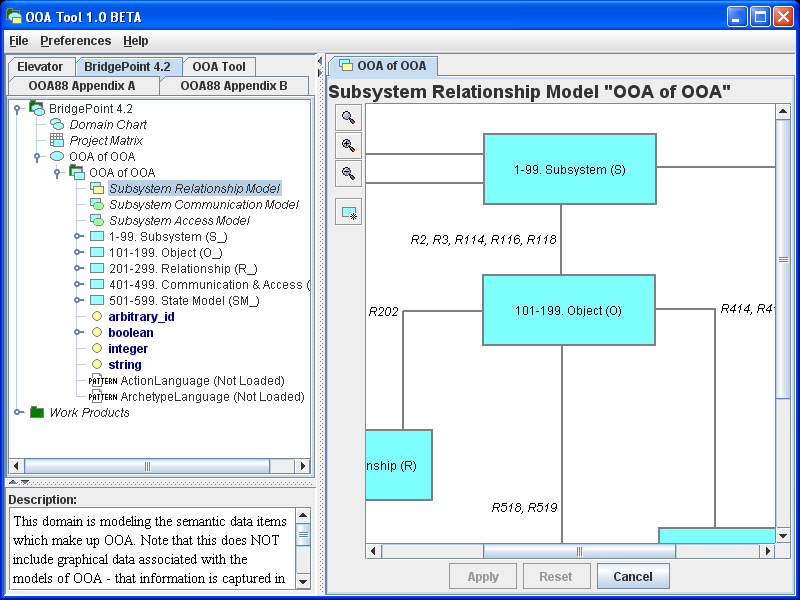This screenshot has width=800, height=600.
Task: Collapse the OOA of OOA domain node
Action: pyautogui.click(x=37, y=157)
